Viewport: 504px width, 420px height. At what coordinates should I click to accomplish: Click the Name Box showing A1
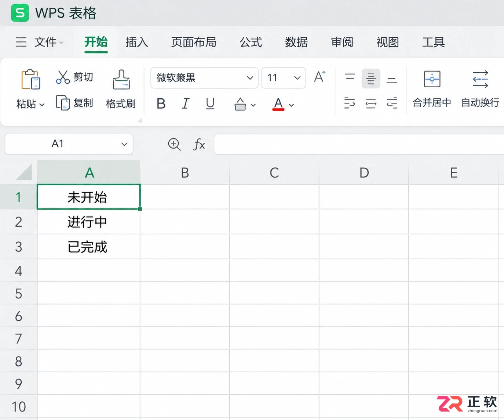point(69,144)
